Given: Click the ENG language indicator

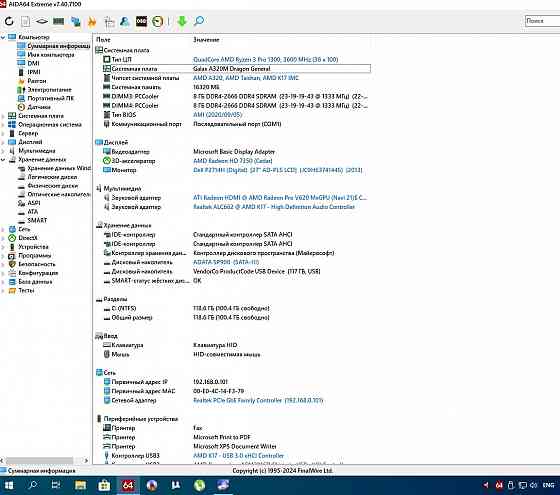Looking at the screenshot, I should (x=548, y=485).
